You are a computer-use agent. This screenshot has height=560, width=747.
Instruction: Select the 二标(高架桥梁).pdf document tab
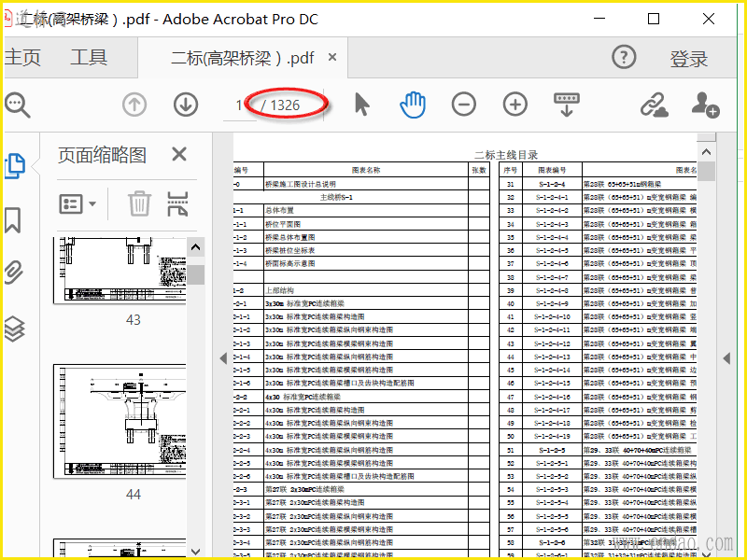coord(243,58)
